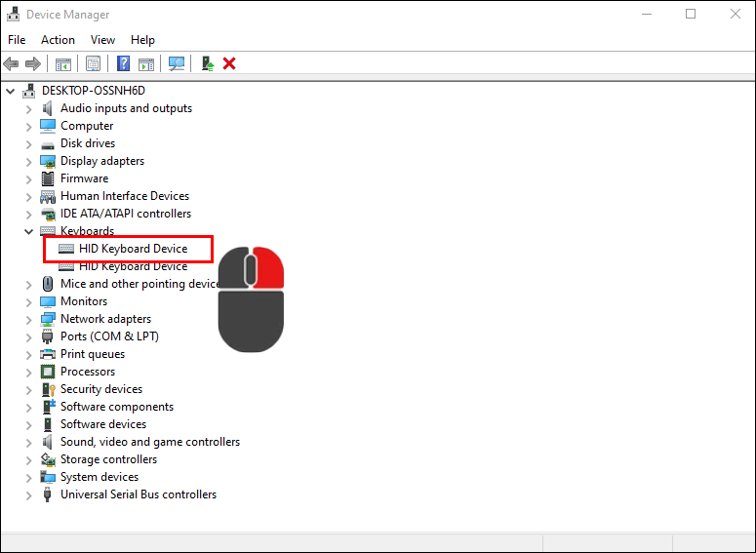Open Properties via the toolbar icon
Image resolution: width=756 pixels, height=553 pixels.
pyautogui.click(x=93, y=63)
